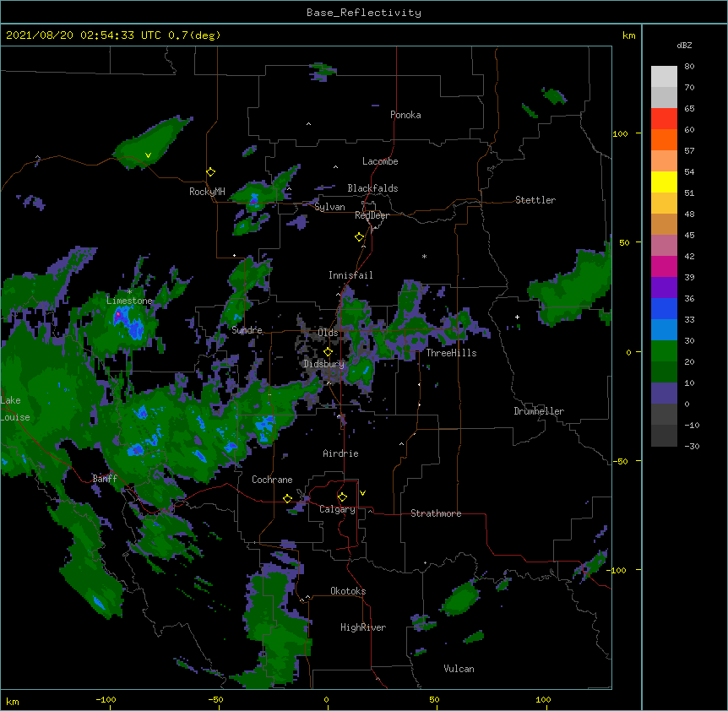Click the Sundre label

point(247,330)
